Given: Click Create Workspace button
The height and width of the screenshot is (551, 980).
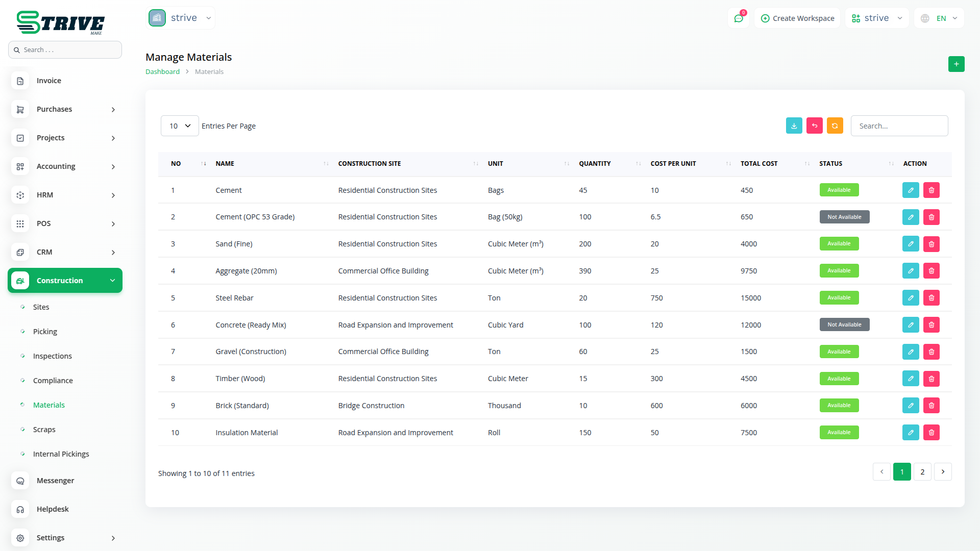Looking at the screenshot, I should tap(797, 18).
